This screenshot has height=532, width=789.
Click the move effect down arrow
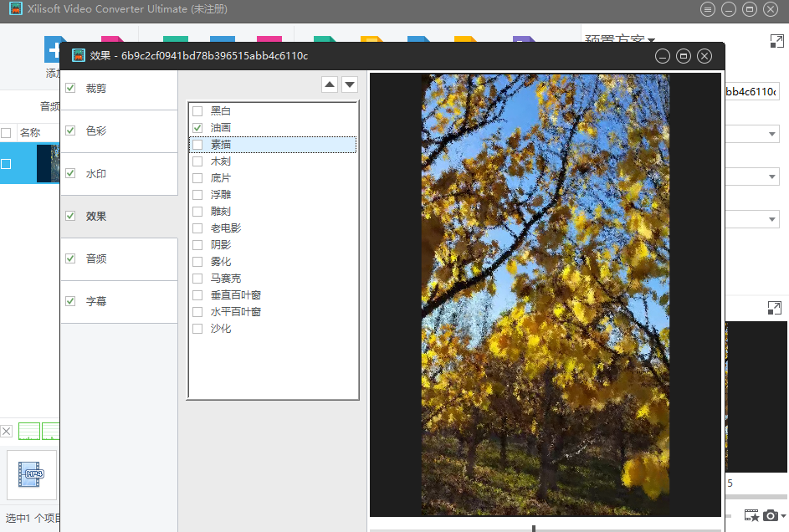click(x=350, y=84)
